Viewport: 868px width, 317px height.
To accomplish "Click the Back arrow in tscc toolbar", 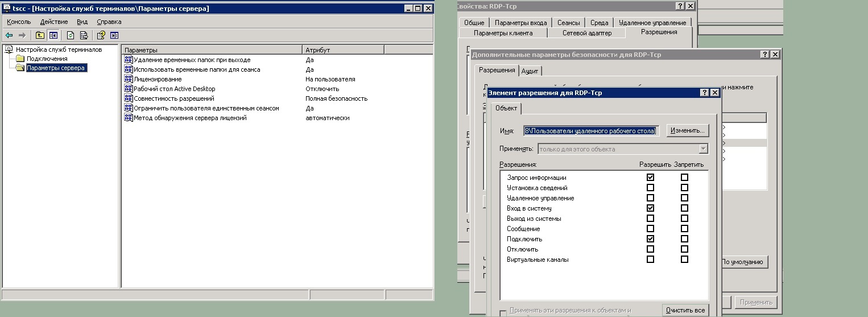I will (x=9, y=35).
